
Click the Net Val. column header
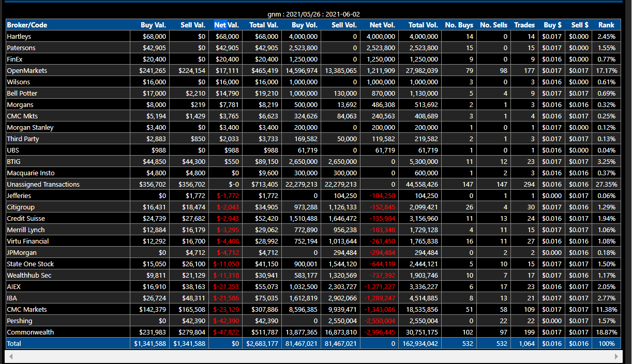(x=227, y=25)
